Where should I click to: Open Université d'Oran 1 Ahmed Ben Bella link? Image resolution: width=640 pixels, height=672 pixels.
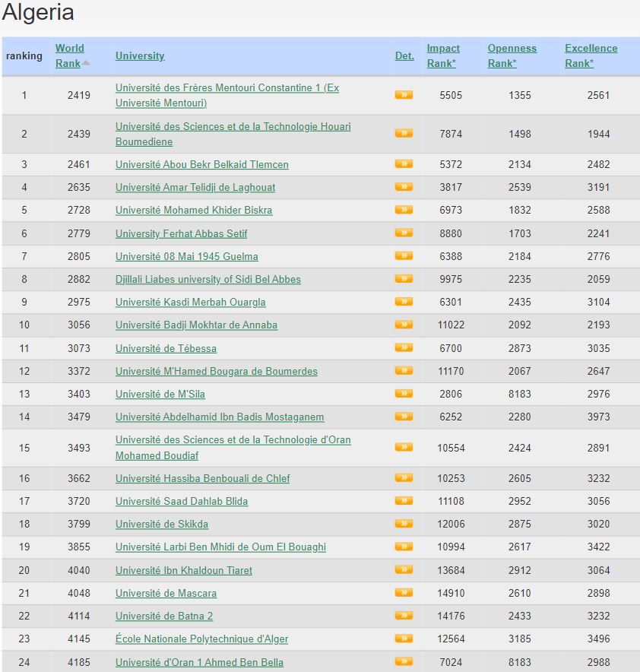point(199,662)
